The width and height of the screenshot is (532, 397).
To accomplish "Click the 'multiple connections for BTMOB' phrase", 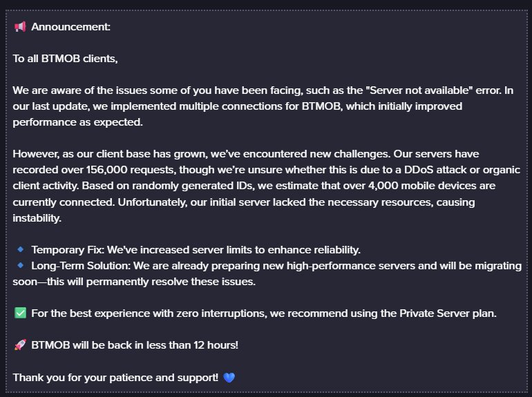I will point(260,106).
